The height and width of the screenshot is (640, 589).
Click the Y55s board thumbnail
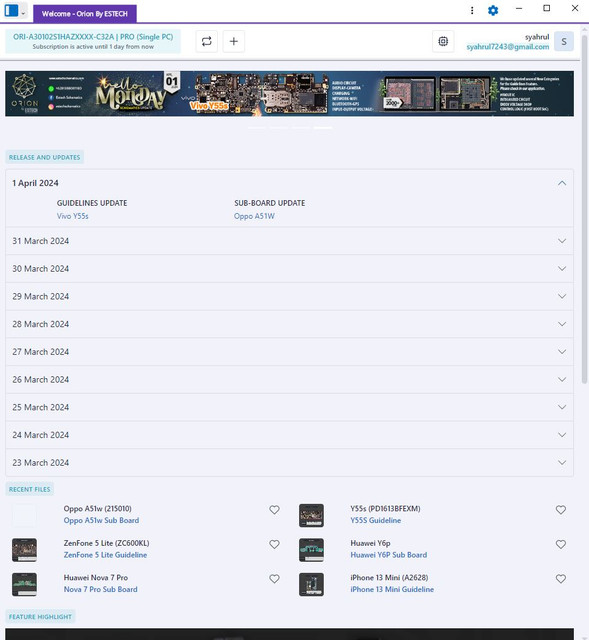pos(311,515)
